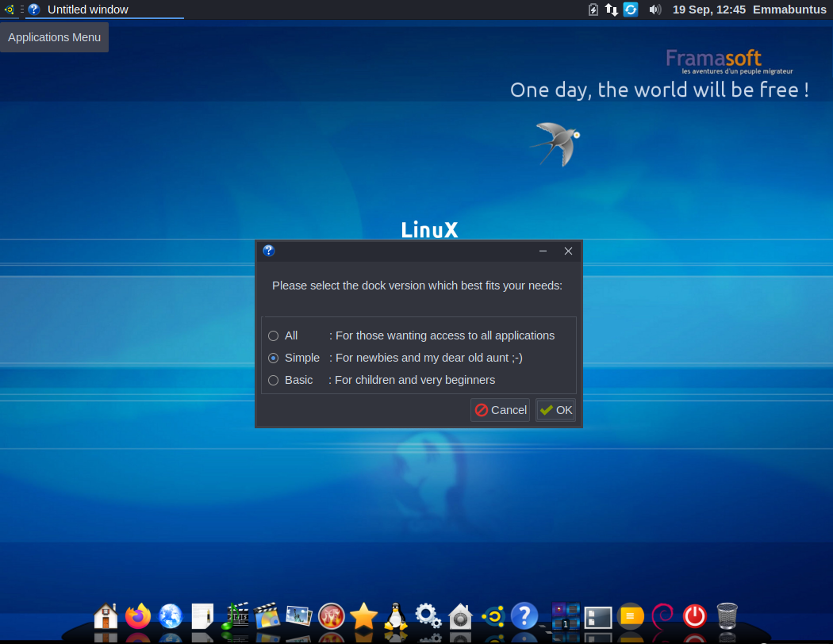Open the document and pen office icon
Screen dimensions: 833x644
(202, 616)
